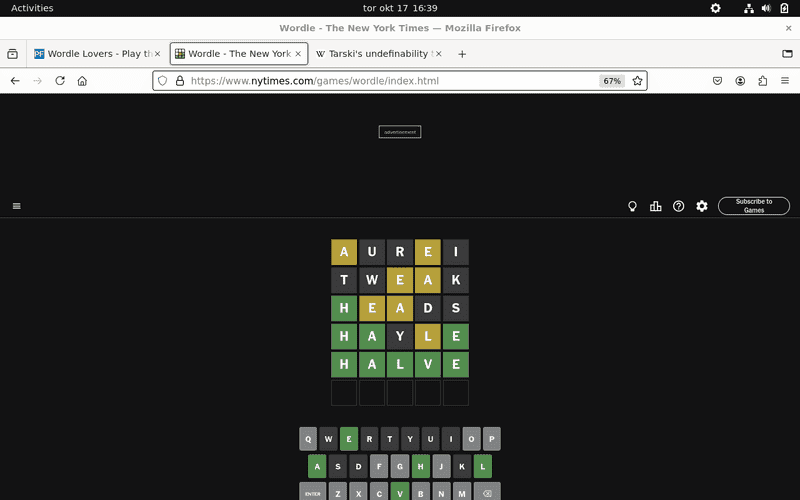Screen dimensions: 800x500
Task: Open the list all tabs icon
Action: pos(787,54)
